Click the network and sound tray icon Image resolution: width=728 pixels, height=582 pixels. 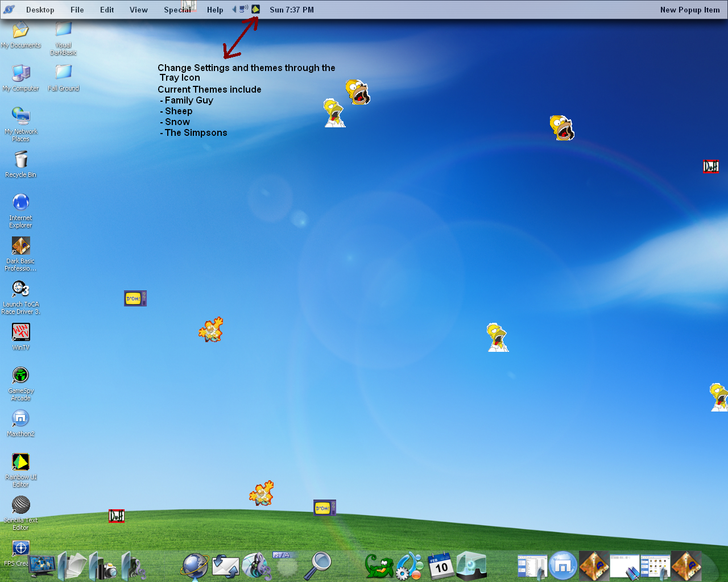(243, 9)
